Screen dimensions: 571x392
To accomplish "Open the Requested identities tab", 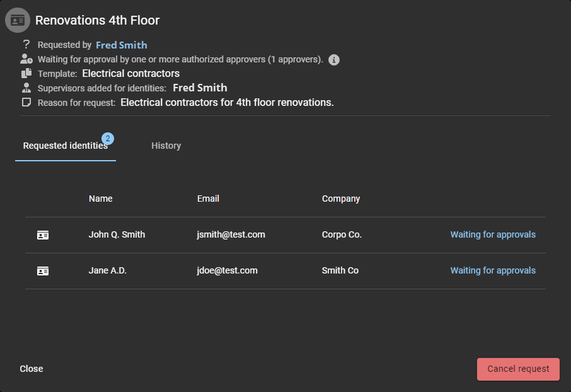I will 65,146.
